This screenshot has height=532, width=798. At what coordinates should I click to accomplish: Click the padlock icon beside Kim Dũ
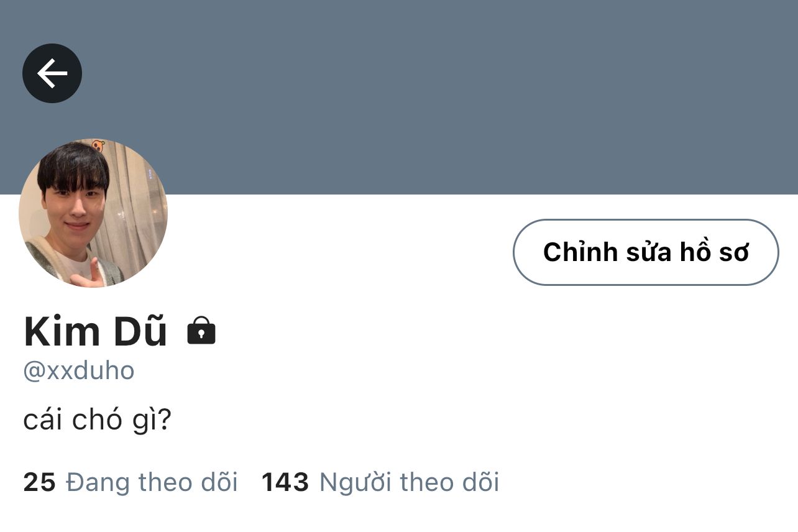201,331
